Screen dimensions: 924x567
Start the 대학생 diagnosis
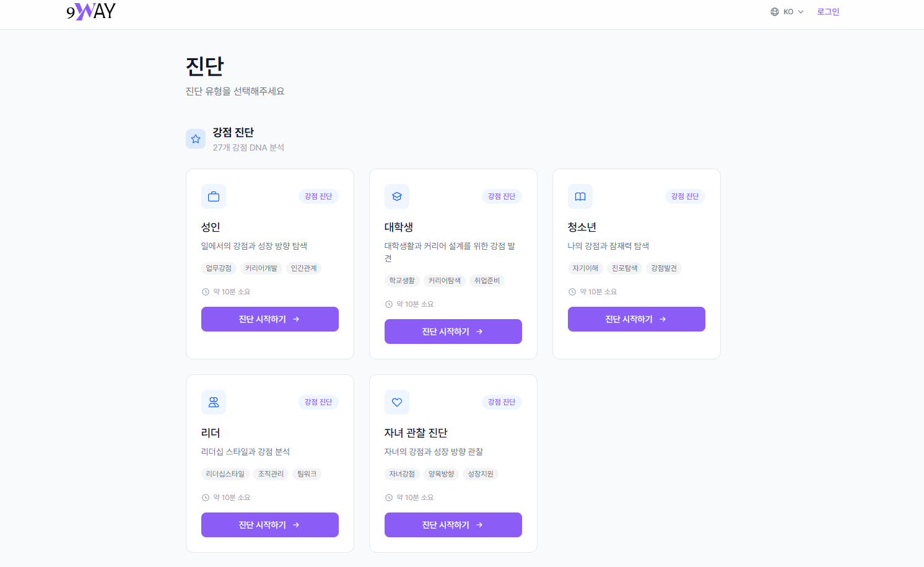[453, 331]
